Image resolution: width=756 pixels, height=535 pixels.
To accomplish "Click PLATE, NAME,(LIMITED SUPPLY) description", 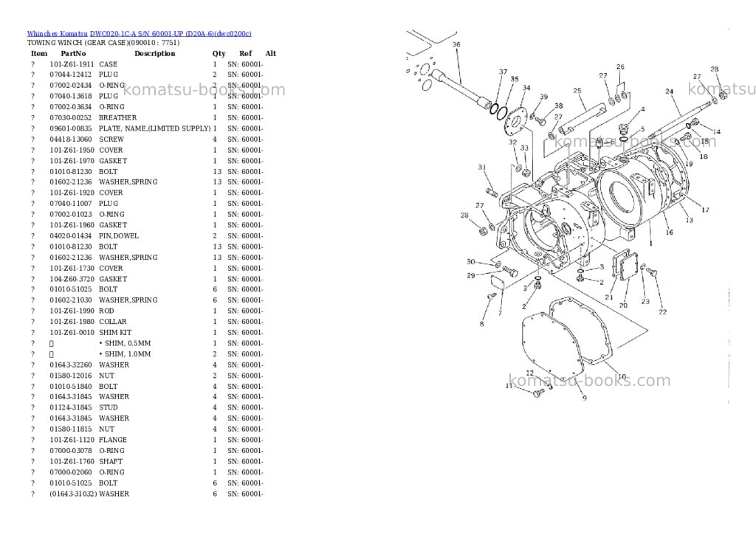I will (155, 128).
